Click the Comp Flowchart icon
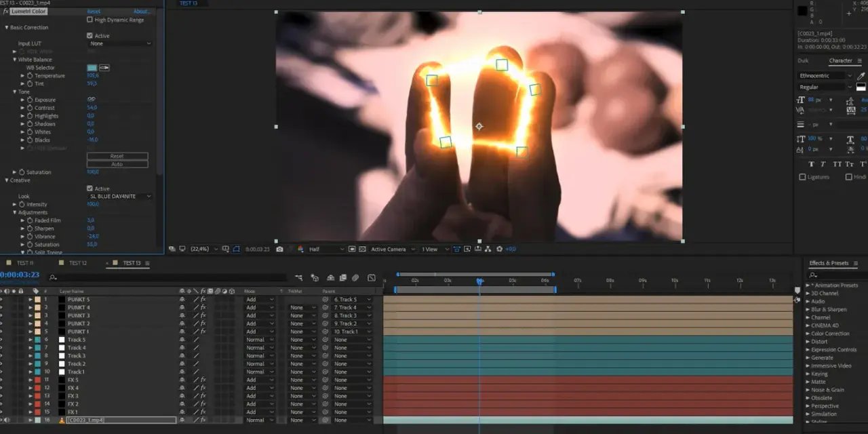This screenshot has height=434, width=868. pyautogui.click(x=488, y=250)
